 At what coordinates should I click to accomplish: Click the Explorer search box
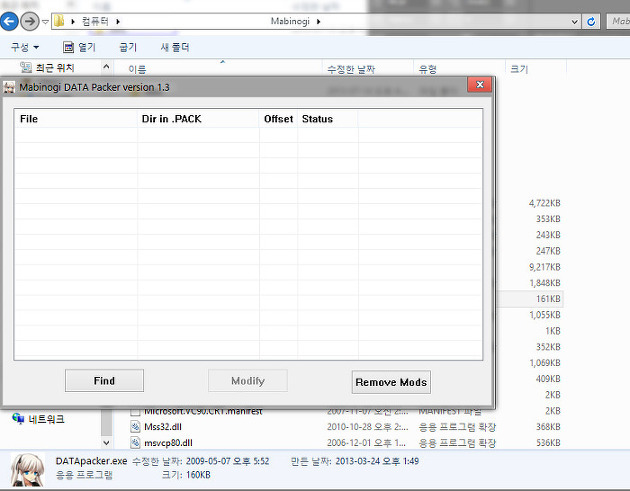click(x=618, y=21)
